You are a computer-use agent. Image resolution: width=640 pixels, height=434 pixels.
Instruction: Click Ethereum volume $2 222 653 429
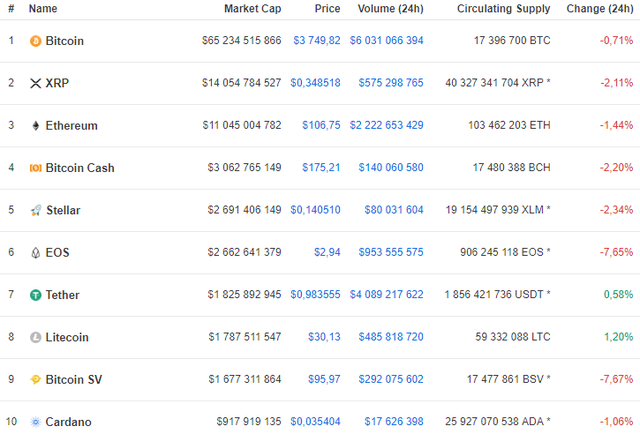point(387,125)
